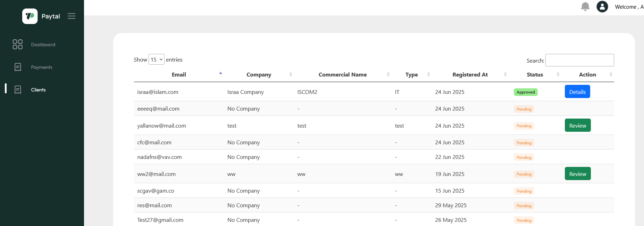Sort table by Email column arrow

(x=220, y=73)
